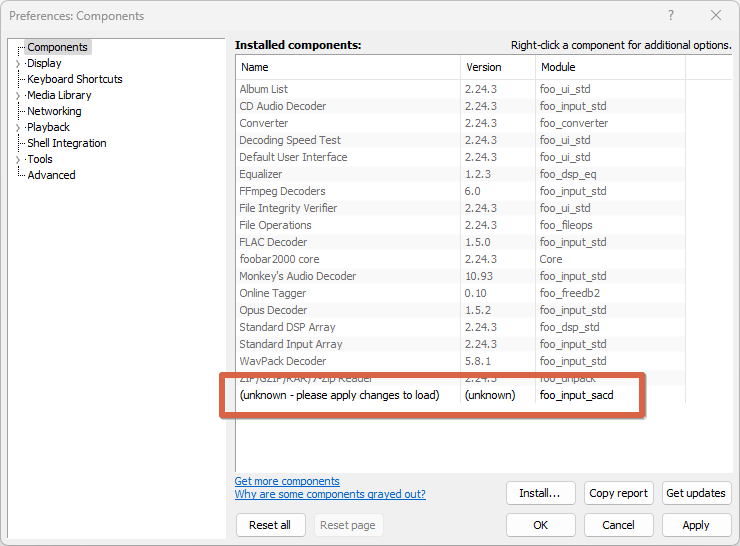Open Why are some components grayed out link
Screen dimensions: 740x546
coord(330,494)
